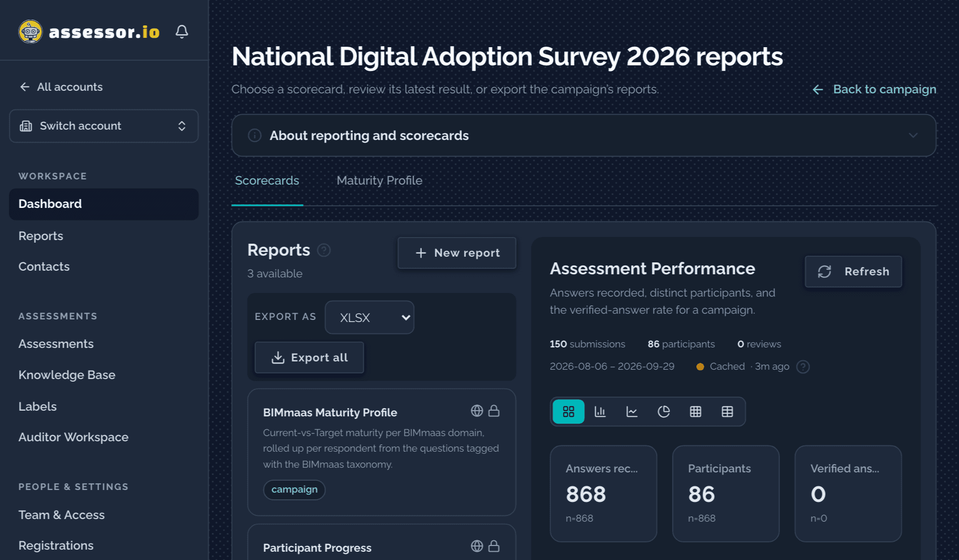Open Reports in sidebar
The width and height of the screenshot is (959, 560).
(x=41, y=236)
